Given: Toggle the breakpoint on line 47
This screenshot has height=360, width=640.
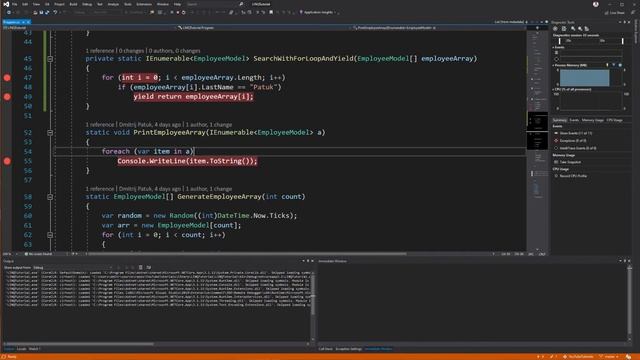Looking at the screenshot, I should [x=7, y=78].
